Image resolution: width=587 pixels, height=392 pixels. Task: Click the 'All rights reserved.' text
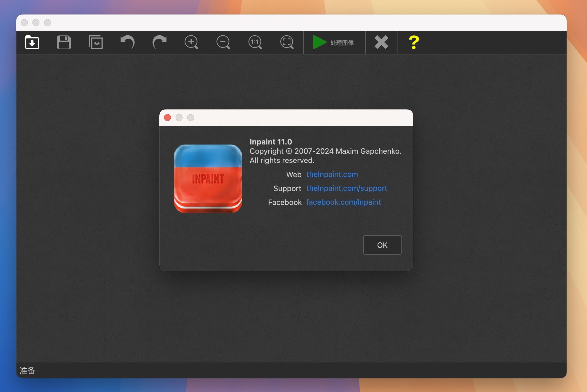282,160
